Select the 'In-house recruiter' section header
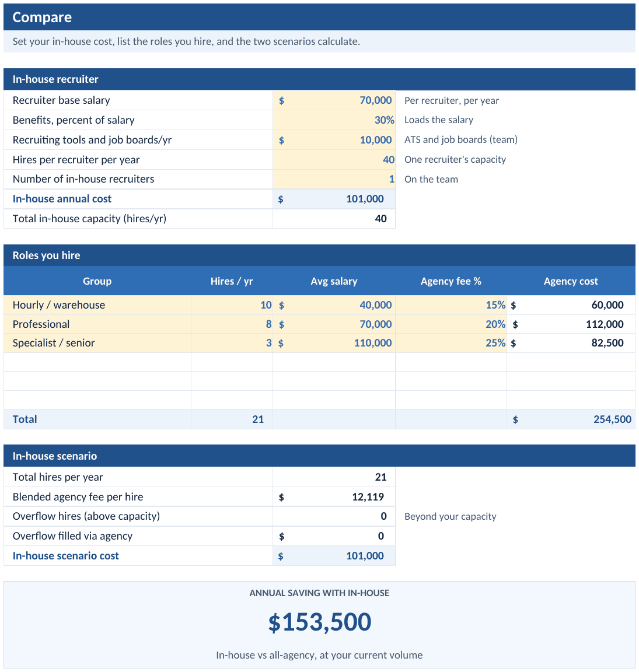 coord(320,79)
